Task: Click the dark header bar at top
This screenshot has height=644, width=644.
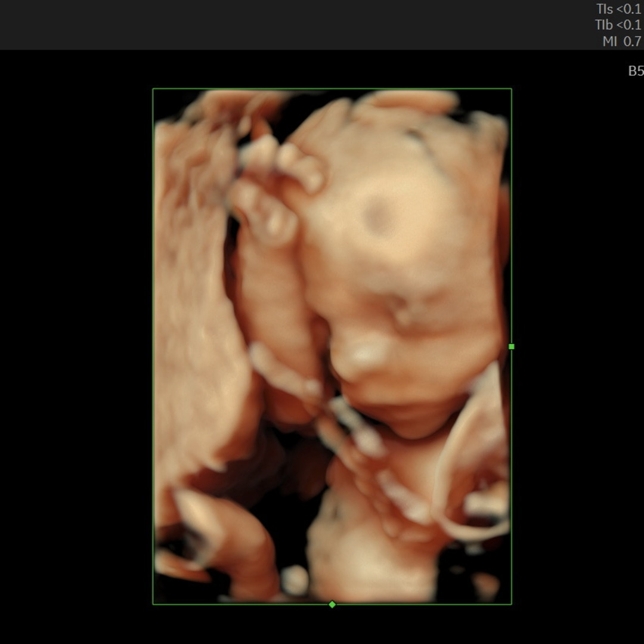Action: [x=298, y=24]
